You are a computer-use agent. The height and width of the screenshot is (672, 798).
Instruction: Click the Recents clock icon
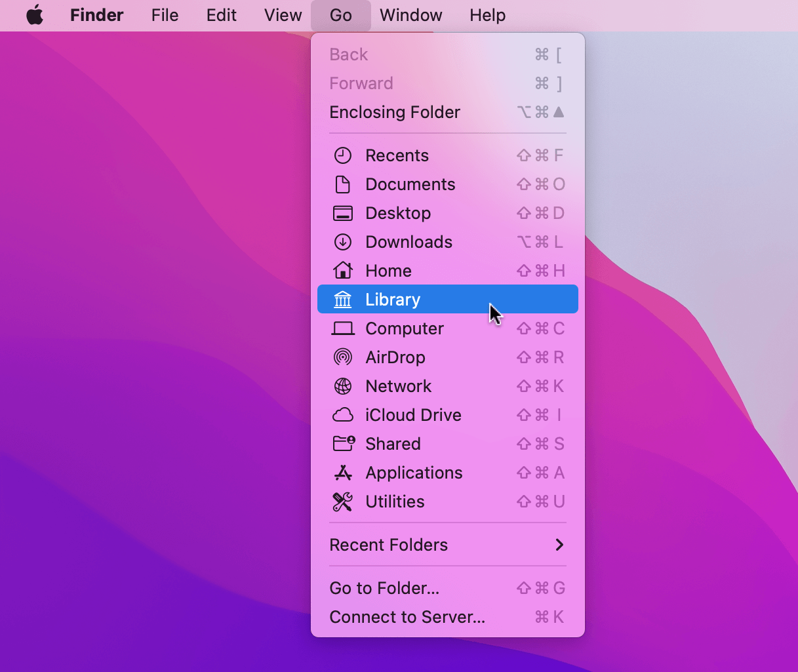pyautogui.click(x=343, y=155)
